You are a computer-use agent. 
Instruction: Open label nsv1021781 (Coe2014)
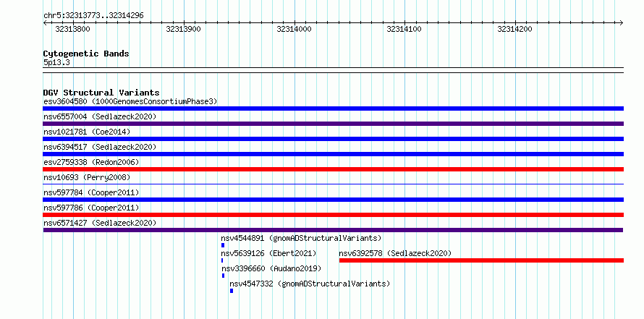[87, 132]
